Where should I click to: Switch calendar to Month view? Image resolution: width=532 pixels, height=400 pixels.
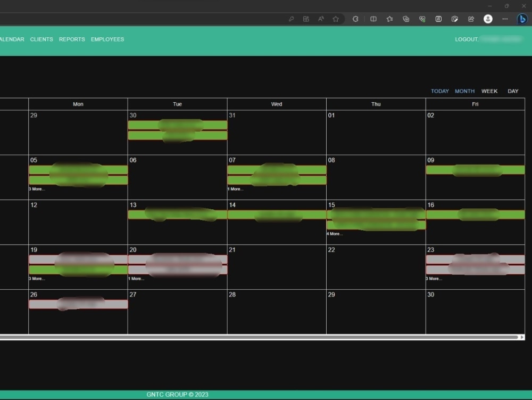click(x=464, y=91)
